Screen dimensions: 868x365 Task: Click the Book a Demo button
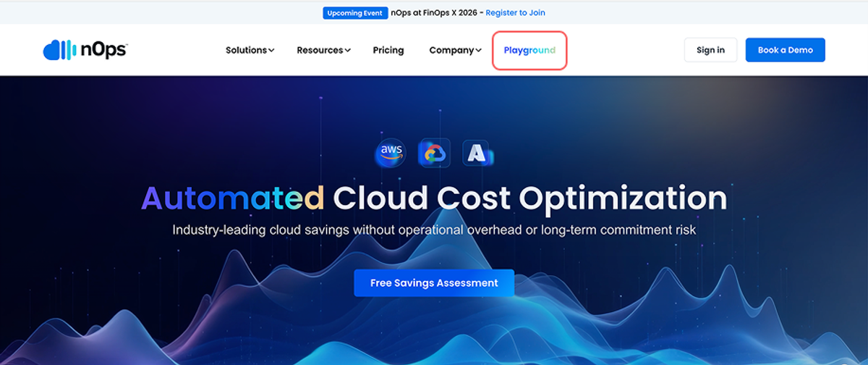pos(785,50)
